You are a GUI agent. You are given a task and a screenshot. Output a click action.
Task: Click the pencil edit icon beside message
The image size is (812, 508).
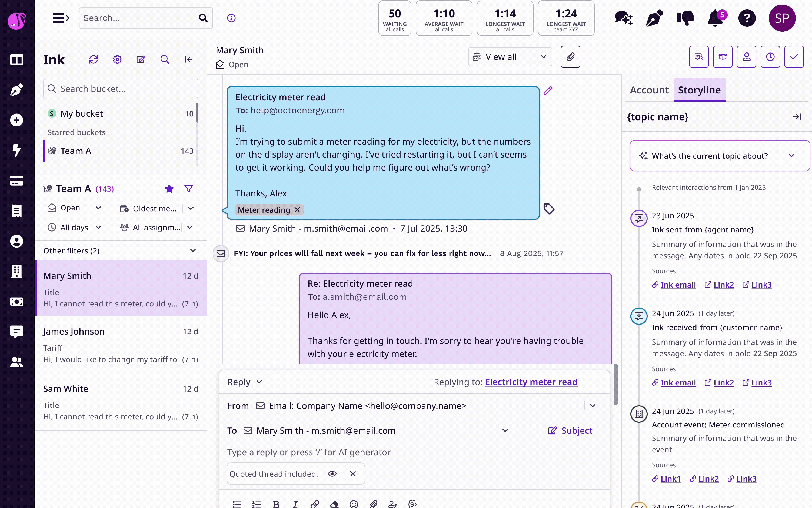click(548, 90)
